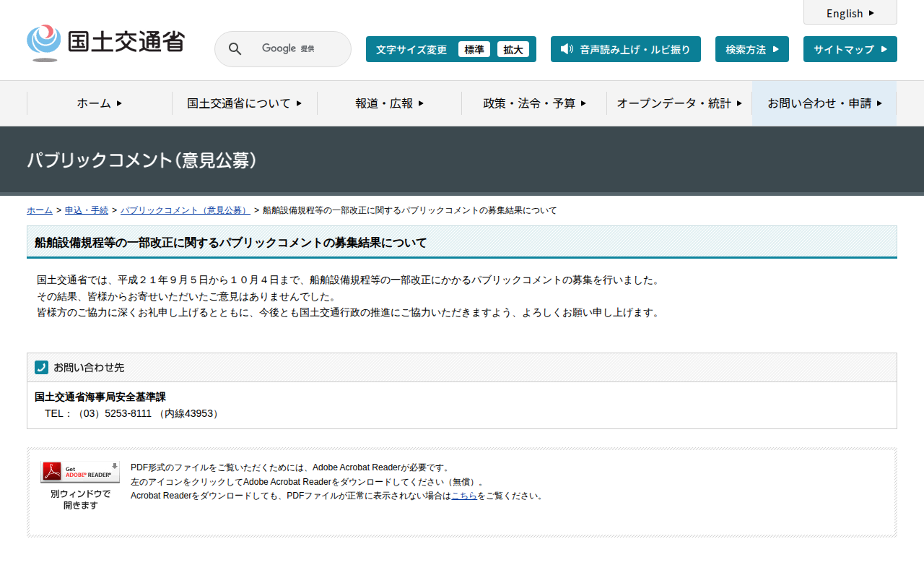The image size is (924, 578).
Task: Click the arrow icon on サイトマップ button
Action: (884, 49)
